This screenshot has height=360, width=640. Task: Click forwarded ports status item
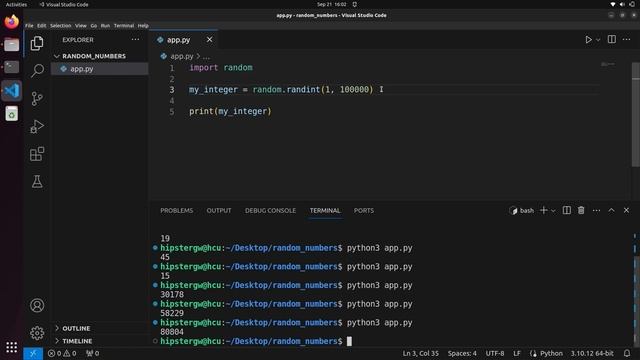(x=93, y=353)
